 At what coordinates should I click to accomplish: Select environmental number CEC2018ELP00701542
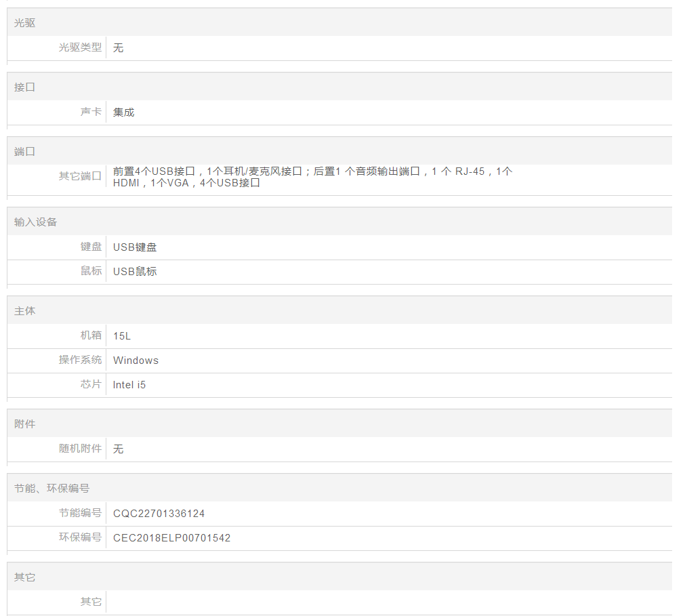(x=172, y=538)
